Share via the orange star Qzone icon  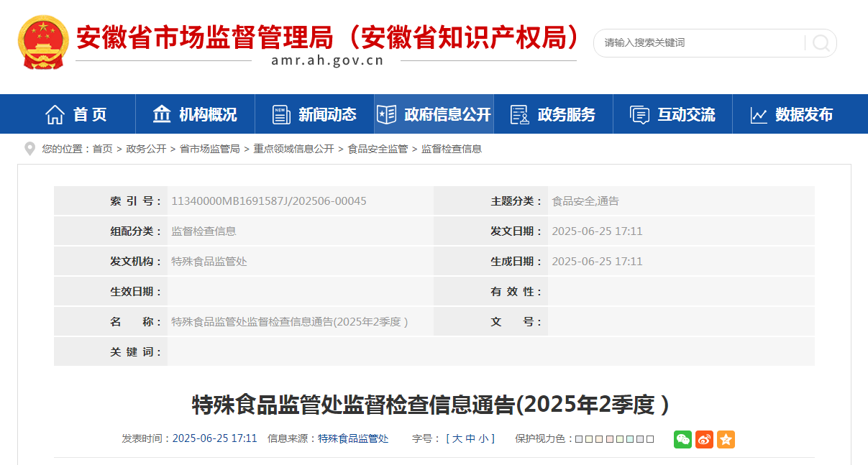tap(726, 439)
